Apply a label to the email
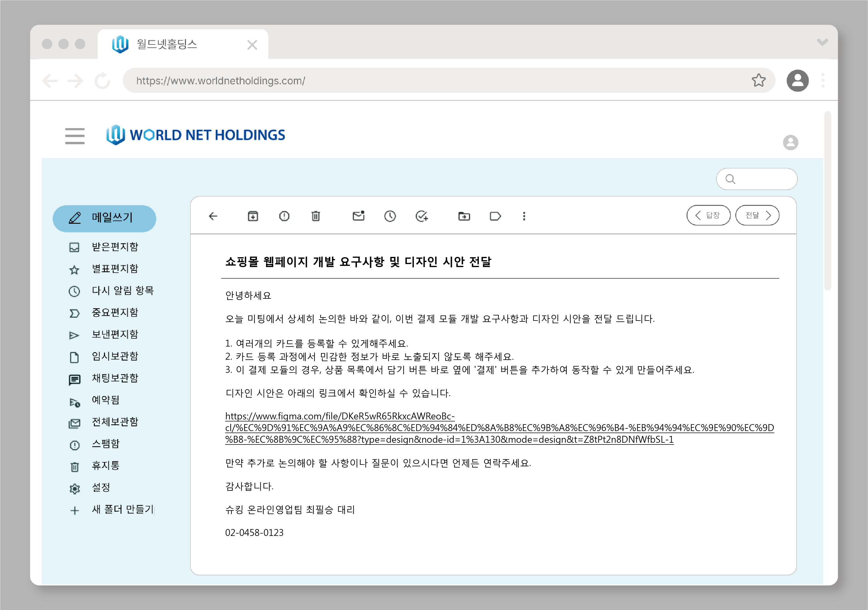Screen dimensions: 868x610 click(495, 216)
